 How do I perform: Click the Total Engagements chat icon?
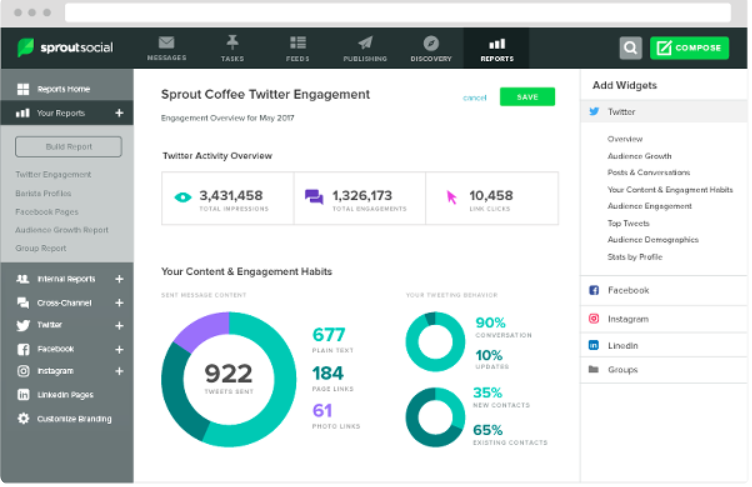click(314, 197)
